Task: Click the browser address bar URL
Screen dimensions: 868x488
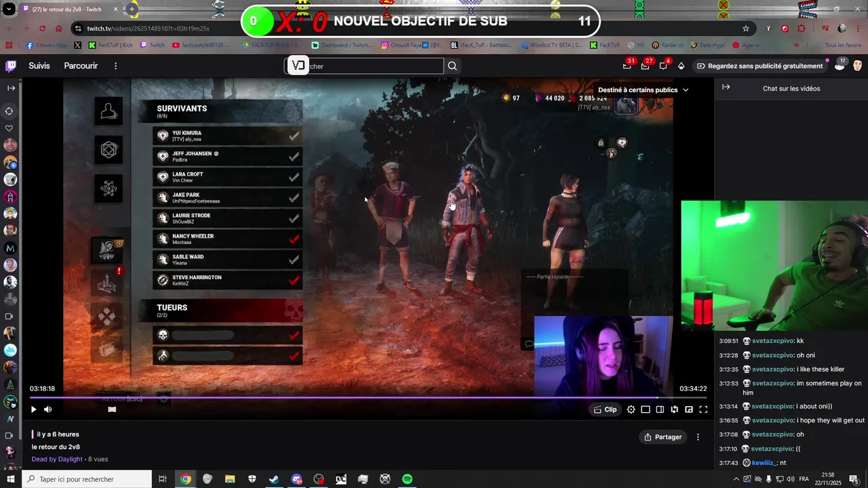Action: tap(148, 28)
